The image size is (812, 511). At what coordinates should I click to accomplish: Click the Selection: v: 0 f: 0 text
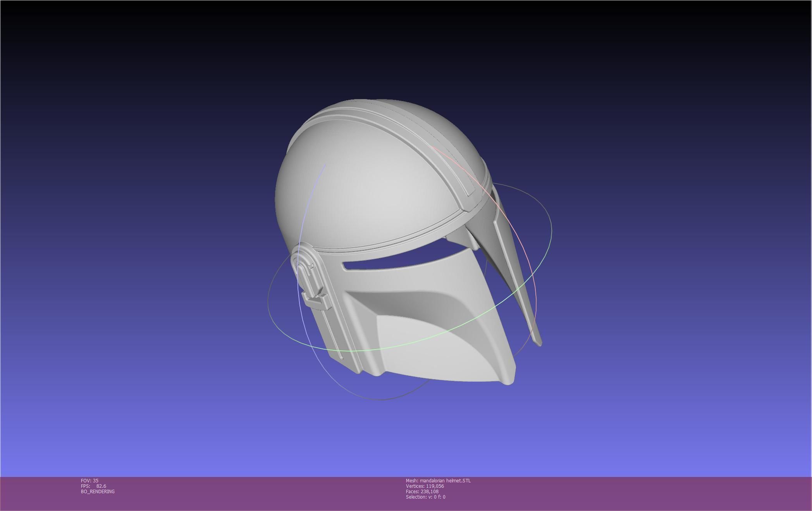tap(425, 497)
